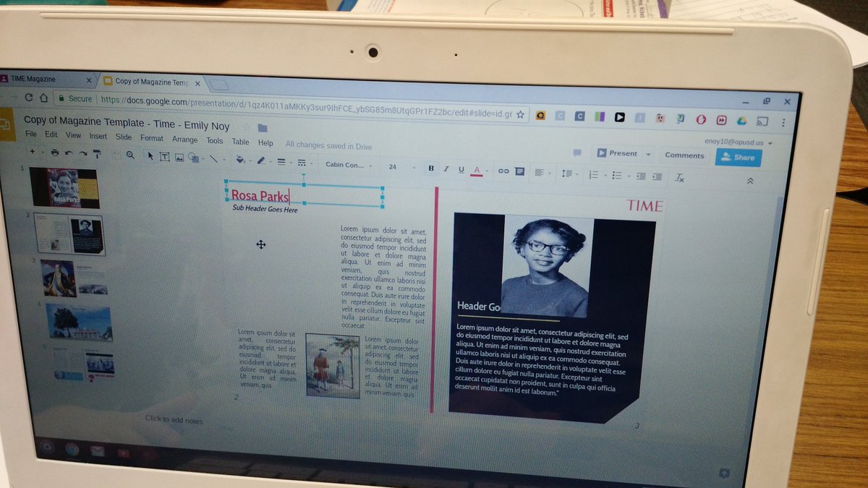Open the Line weight options
The height and width of the screenshot is (488, 868).
(281, 162)
